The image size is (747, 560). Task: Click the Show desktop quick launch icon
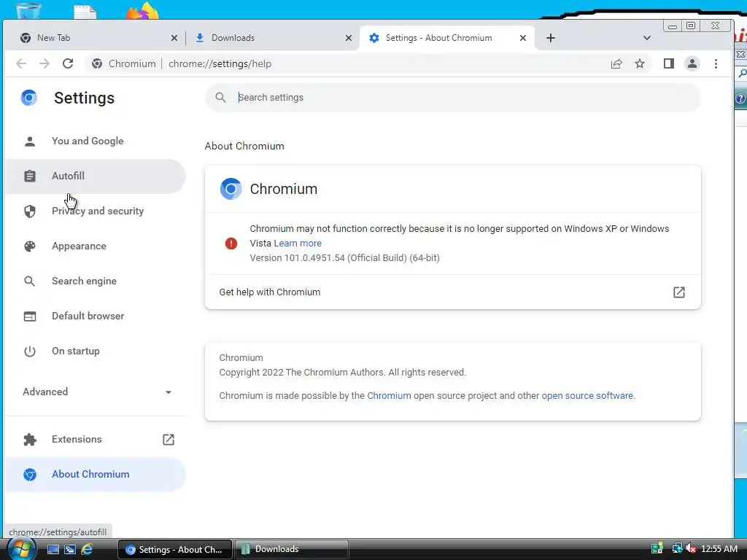(53, 550)
